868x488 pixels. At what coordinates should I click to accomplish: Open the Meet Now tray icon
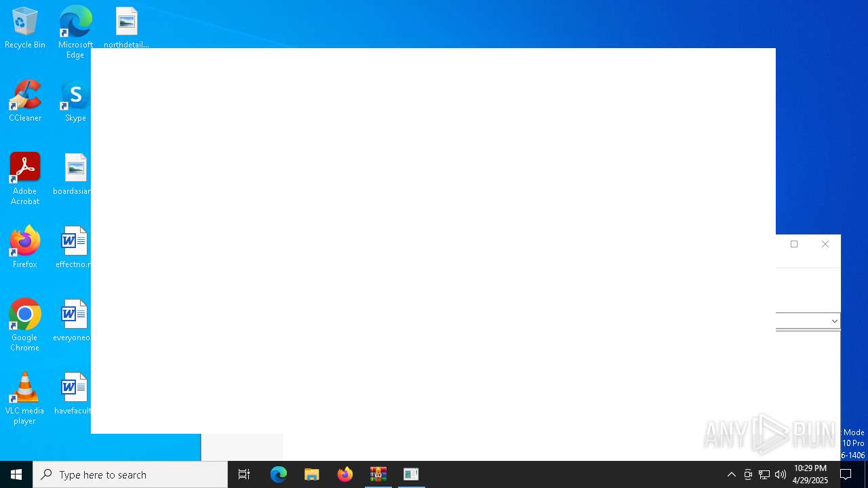click(x=748, y=474)
